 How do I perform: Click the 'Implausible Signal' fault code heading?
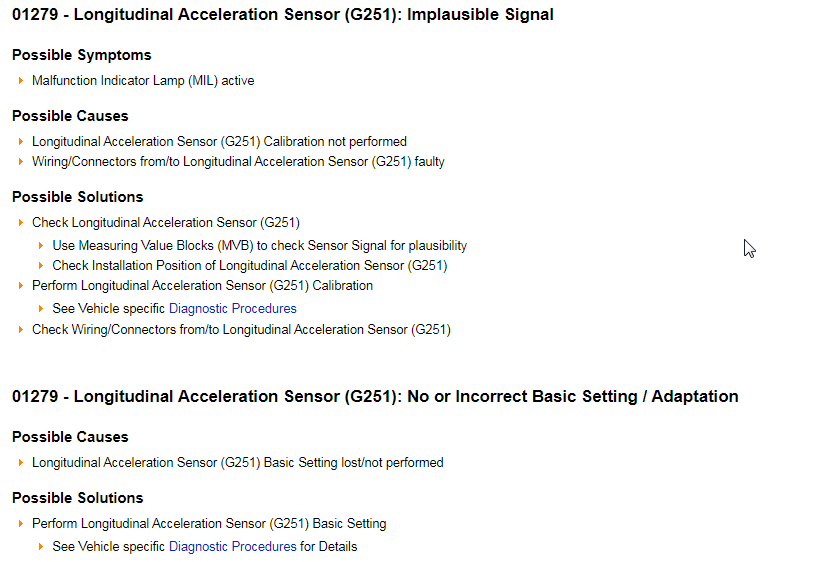pos(282,15)
